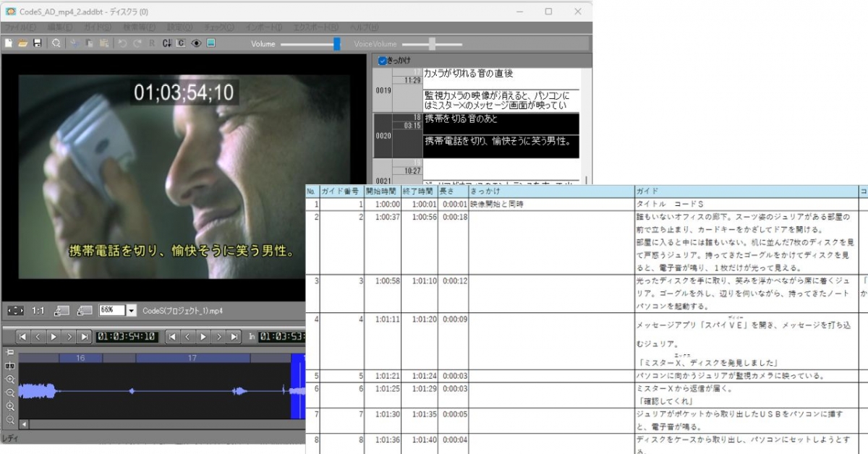Screen dimensions: 868x454
Task: Toggle the きっかけ checkbox
Action: (x=383, y=61)
